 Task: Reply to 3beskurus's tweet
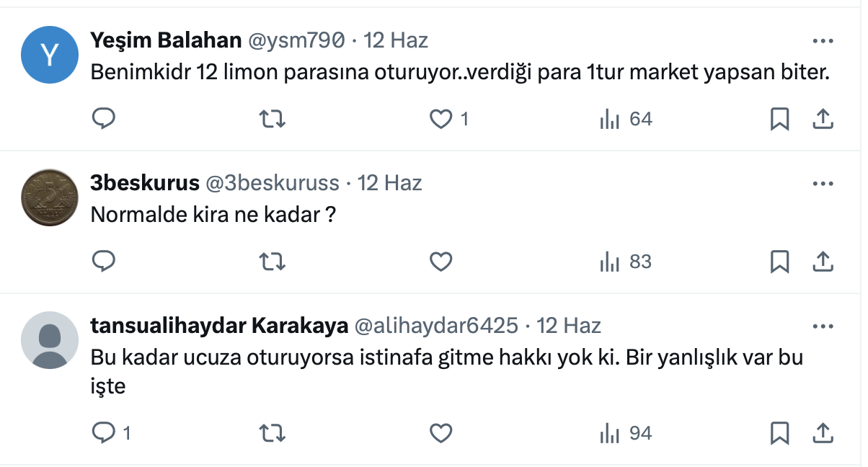coord(104,262)
